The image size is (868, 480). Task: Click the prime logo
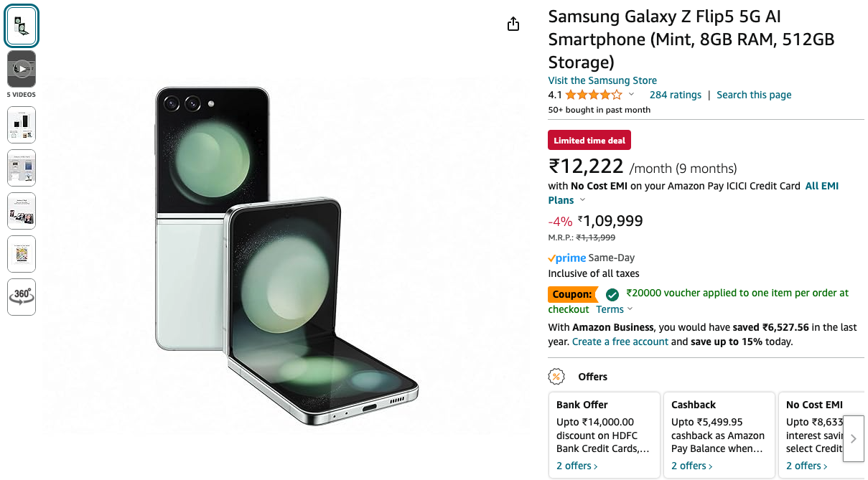tap(567, 258)
